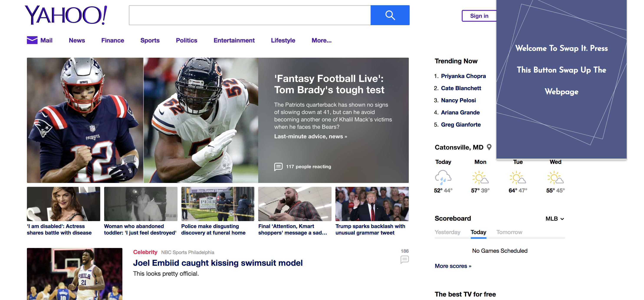Expand the More... navigation menu
The height and width of the screenshot is (300, 644).
click(x=321, y=41)
